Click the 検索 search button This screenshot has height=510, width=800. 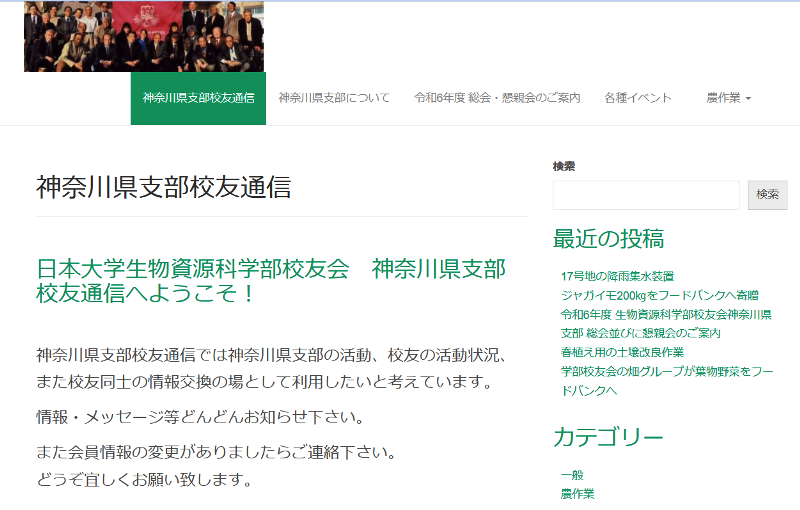click(767, 195)
